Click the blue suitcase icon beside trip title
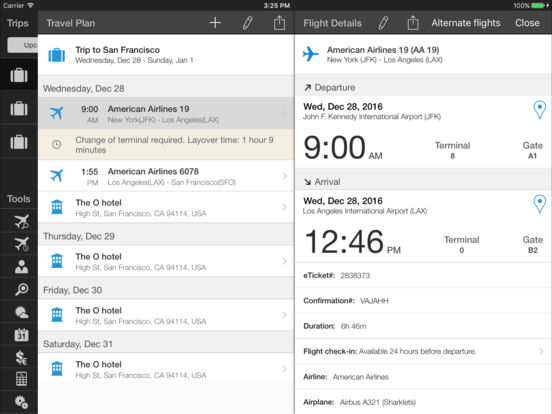 (56, 55)
